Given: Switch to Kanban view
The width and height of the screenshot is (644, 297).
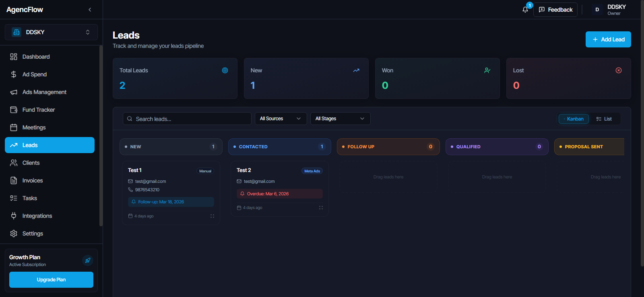Looking at the screenshot, I should point(574,119).
